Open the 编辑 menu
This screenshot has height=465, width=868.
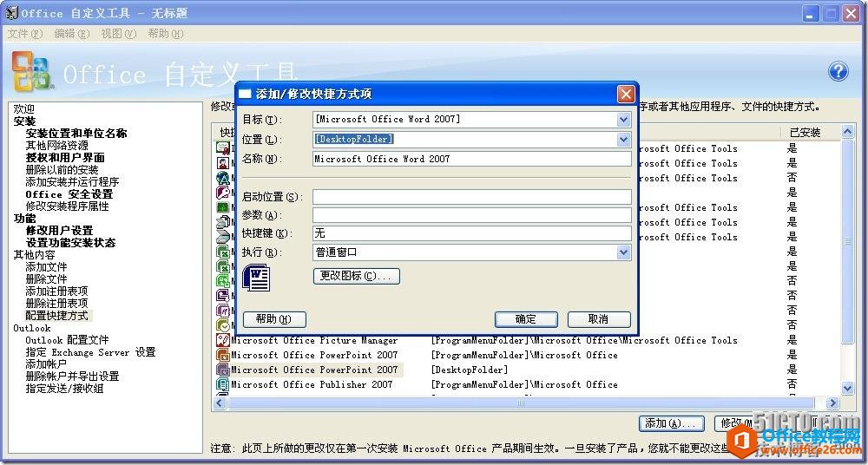71,34
